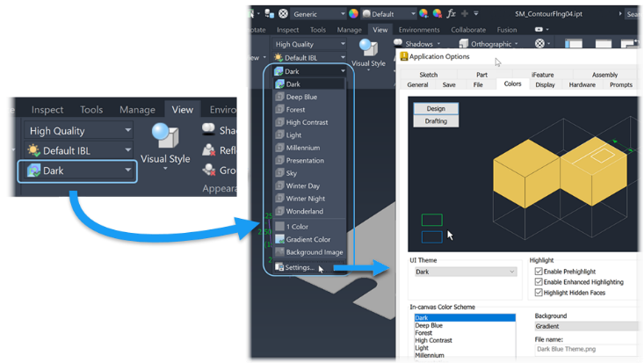Toggle Enable Prehighlight checkbox

pos(539,272)
